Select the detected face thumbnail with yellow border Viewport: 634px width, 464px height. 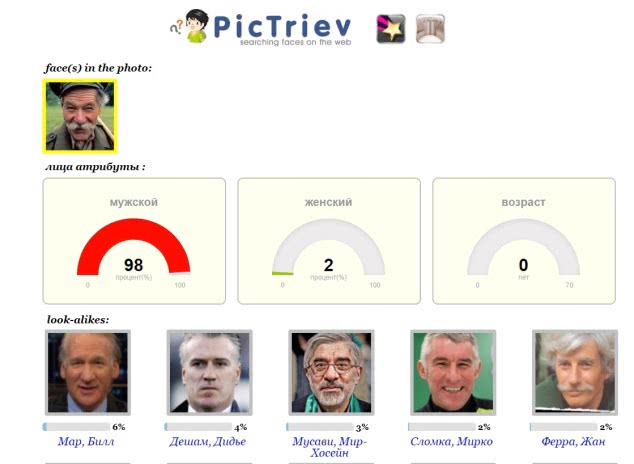[x=80, y=116]
